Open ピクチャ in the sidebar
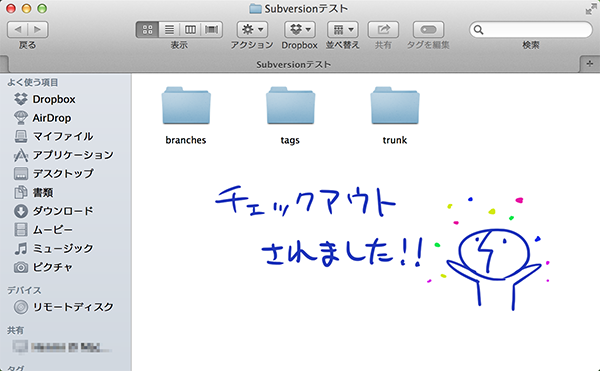 (43, 267)
